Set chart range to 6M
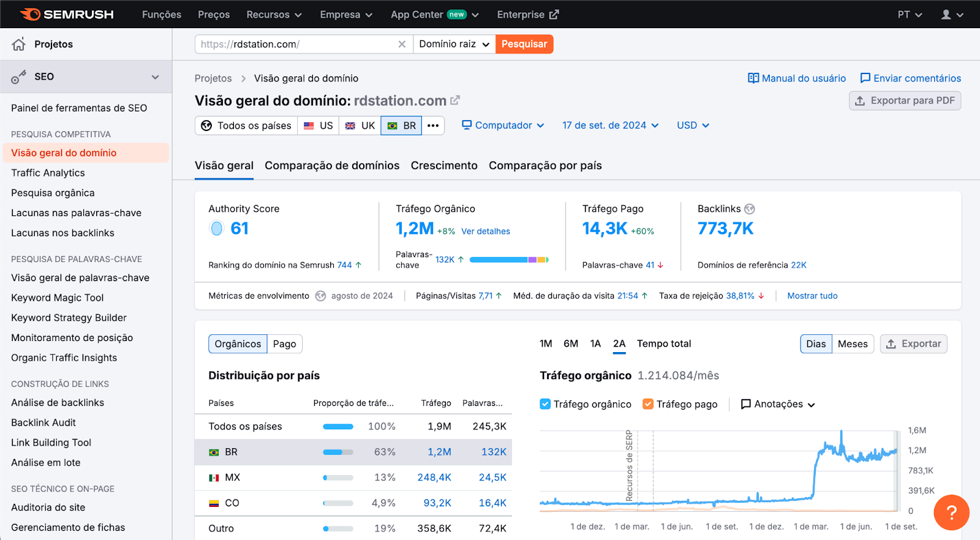 point(571,343)
